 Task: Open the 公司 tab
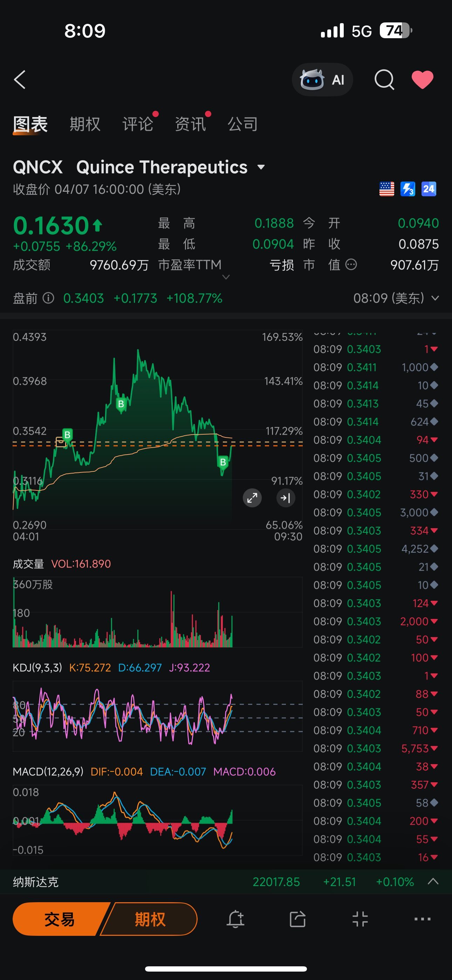243,124
